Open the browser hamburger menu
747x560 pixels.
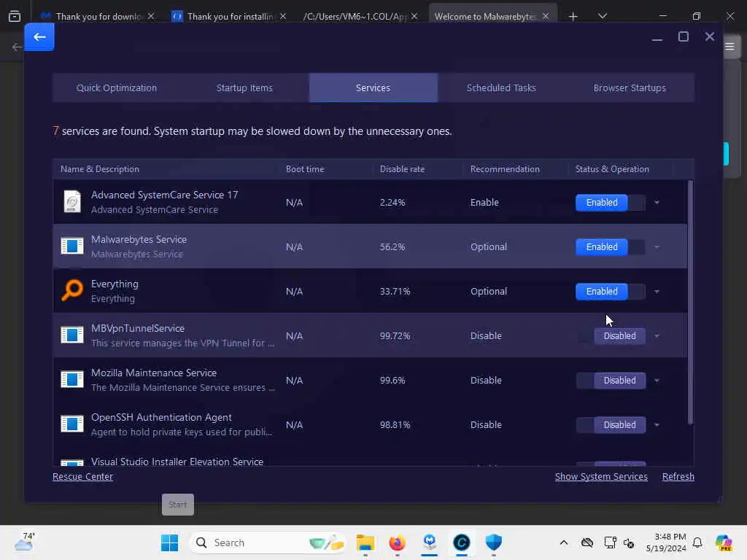(x=729, y=47)
